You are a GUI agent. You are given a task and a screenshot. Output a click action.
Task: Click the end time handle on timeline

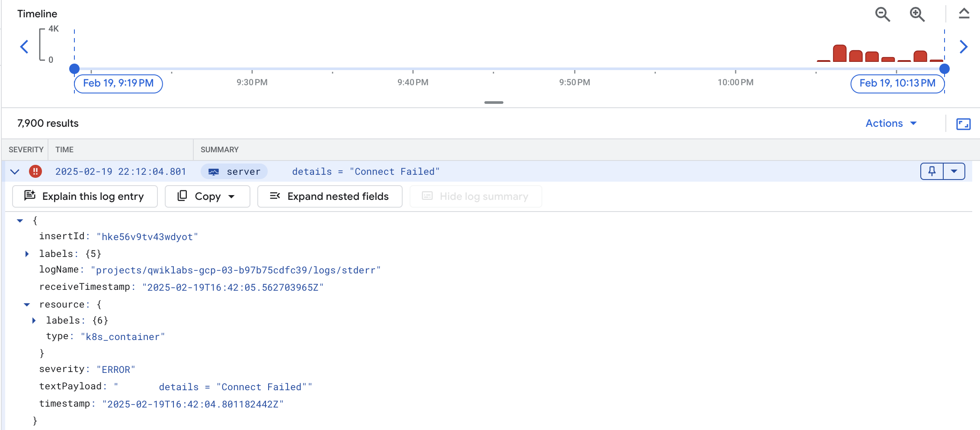pyautogui.click(x=945, y=69)
